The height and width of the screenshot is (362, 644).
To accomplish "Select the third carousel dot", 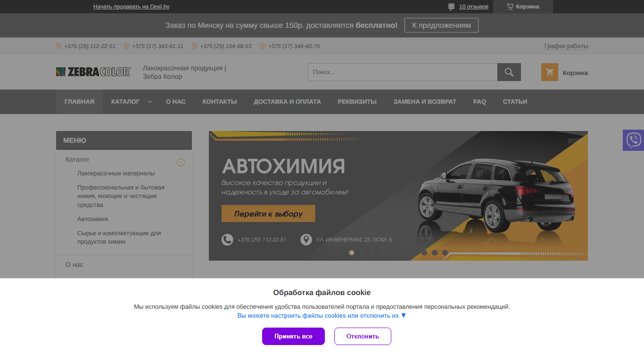I will point(372,253).
